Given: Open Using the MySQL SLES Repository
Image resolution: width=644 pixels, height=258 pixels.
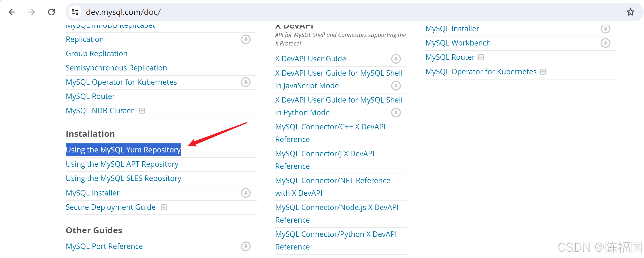Looking at the screenshot, I should pyautogui.click(x=123, y=178).
